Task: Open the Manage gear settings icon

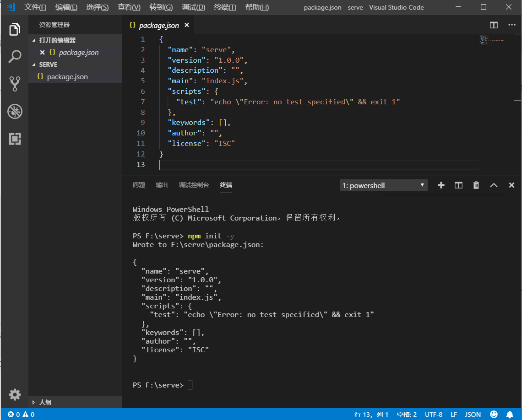Action: pyautogui.click(x=15, y=395)
